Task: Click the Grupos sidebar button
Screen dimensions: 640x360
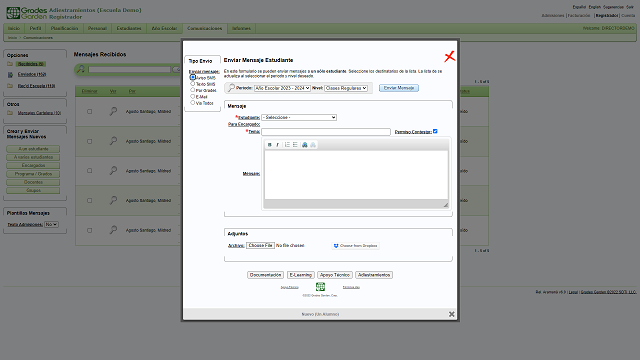Action: (33, 191)
